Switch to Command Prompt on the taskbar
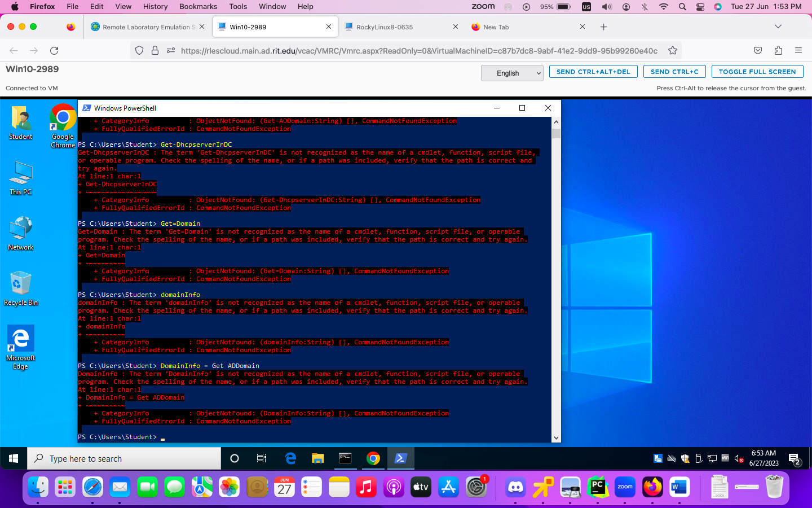This screenshot has height=508, width=812. click(345, 458)
